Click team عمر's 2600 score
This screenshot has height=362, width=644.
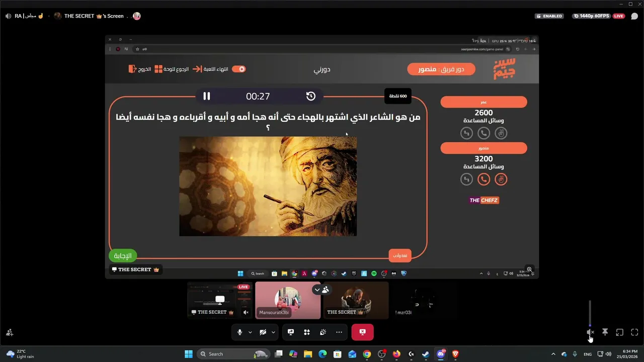pos(484,113)
